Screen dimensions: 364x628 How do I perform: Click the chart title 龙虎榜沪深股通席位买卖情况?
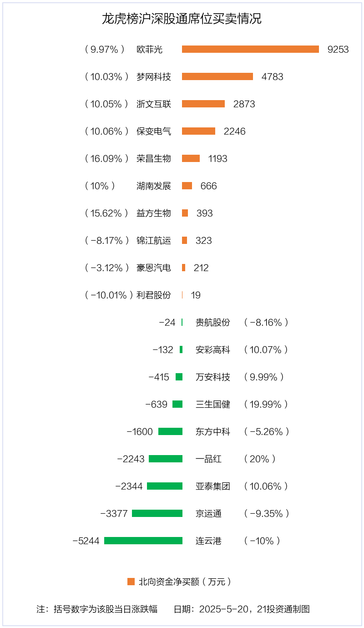point(182,19)
